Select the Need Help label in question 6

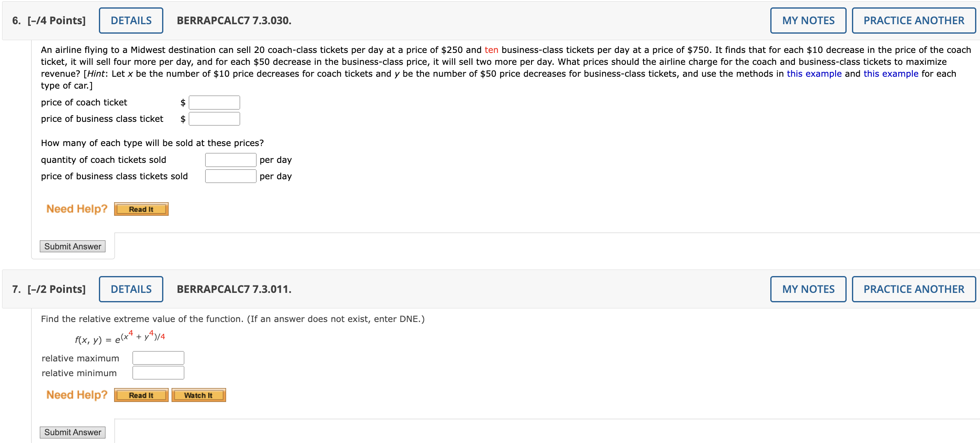tap(76, 209)
